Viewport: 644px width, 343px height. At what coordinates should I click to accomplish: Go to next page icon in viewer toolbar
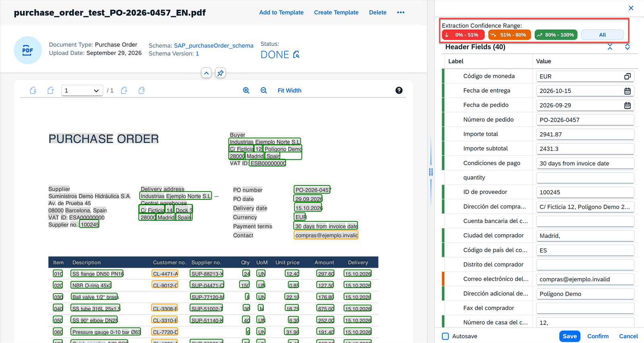pyautogui.click(x=124, y=90)
